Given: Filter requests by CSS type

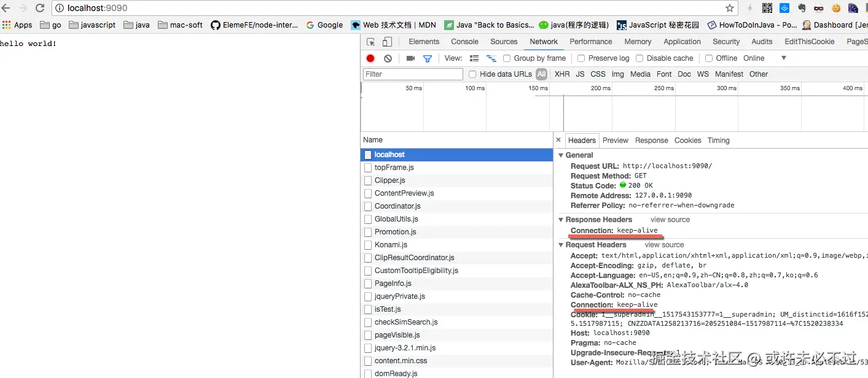Looking at the screenshot, I should 598,74.
